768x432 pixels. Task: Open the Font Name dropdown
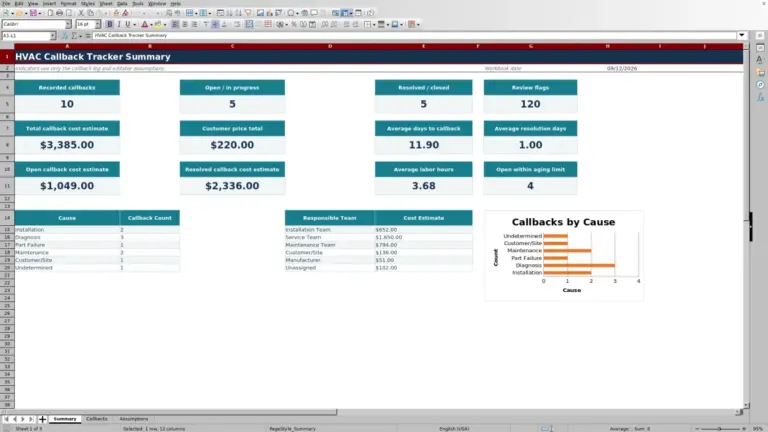68,24
